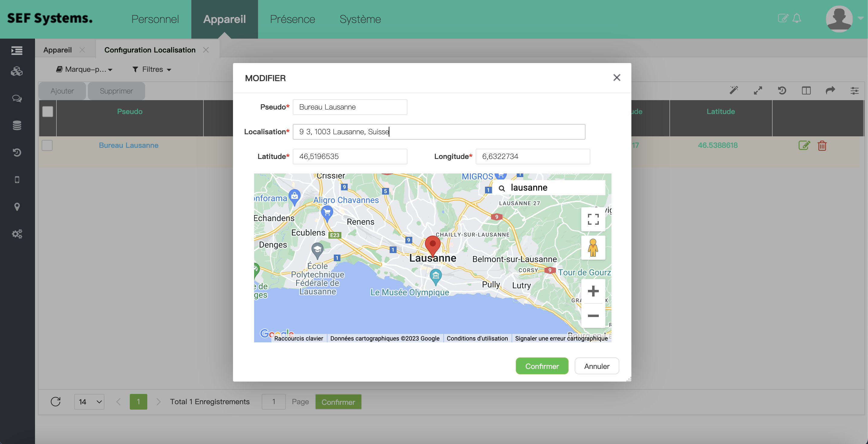Open the location pin icon in the sidebar
Image resolution: width=868 pixels, height=444 pixels.
(x=17, y=207)
